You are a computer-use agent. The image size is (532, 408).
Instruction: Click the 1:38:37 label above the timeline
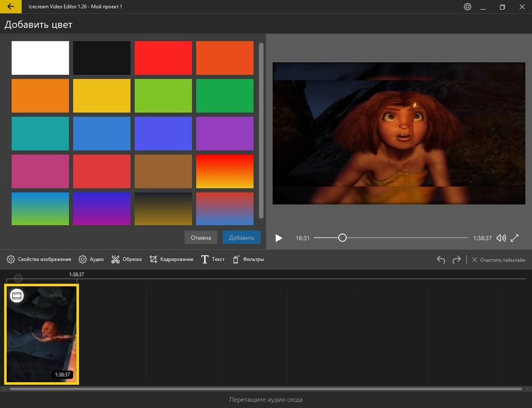[x=76, y=275]
